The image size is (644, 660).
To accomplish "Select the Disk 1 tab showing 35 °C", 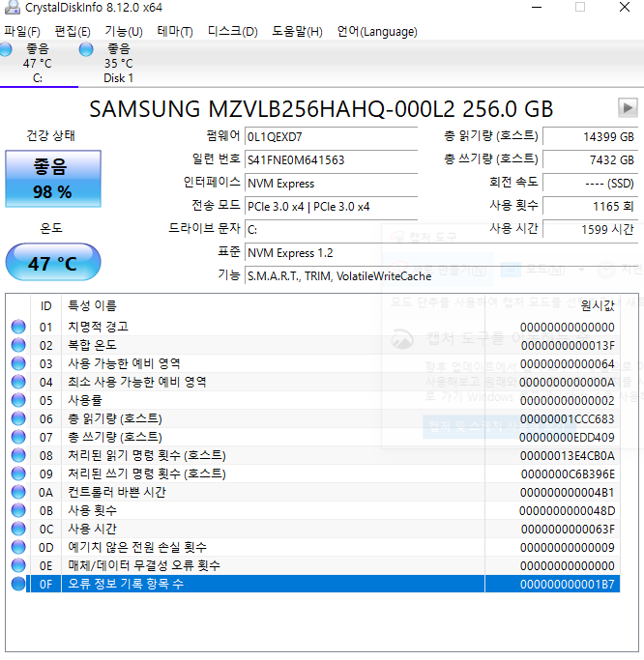I will [118, 64].
